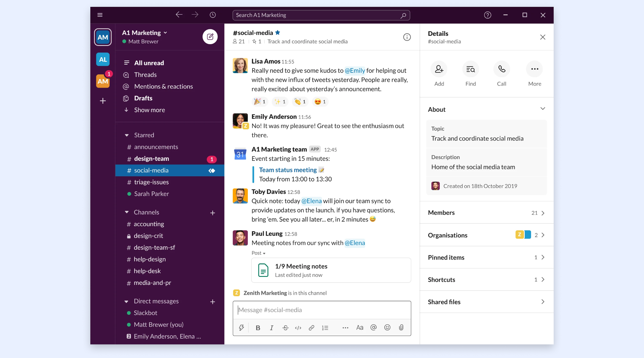Viewport: 644px width, 358px height.
Task: Open the 1/9 Meeting notes post
Action: pyautogui.click(x=331, y=270)
